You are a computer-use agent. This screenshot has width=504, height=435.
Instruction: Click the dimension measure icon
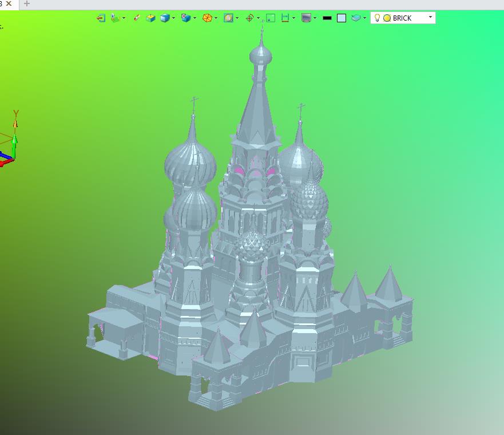point(285,18)
